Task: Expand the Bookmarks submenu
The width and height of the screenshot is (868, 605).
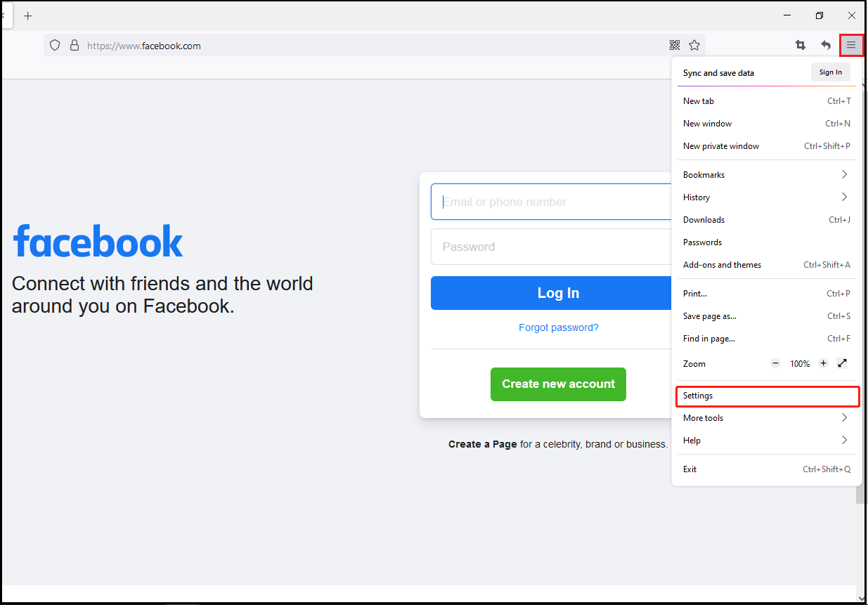Action: pyautogui.click(x=767, y=175)
